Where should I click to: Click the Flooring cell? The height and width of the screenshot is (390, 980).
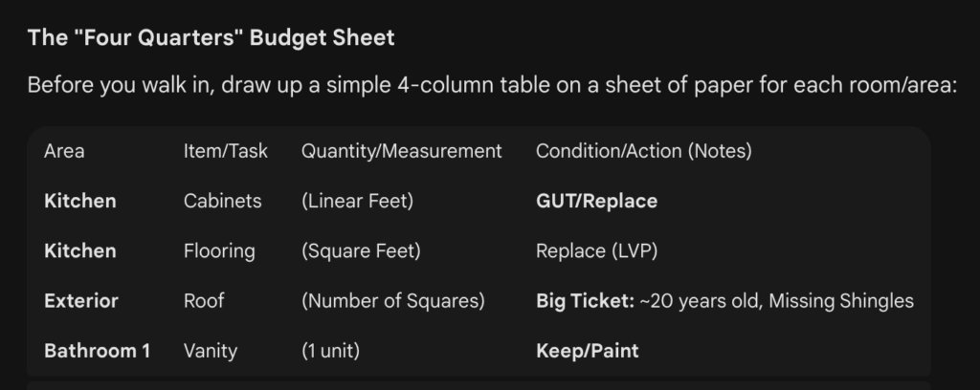pos(219,251)
